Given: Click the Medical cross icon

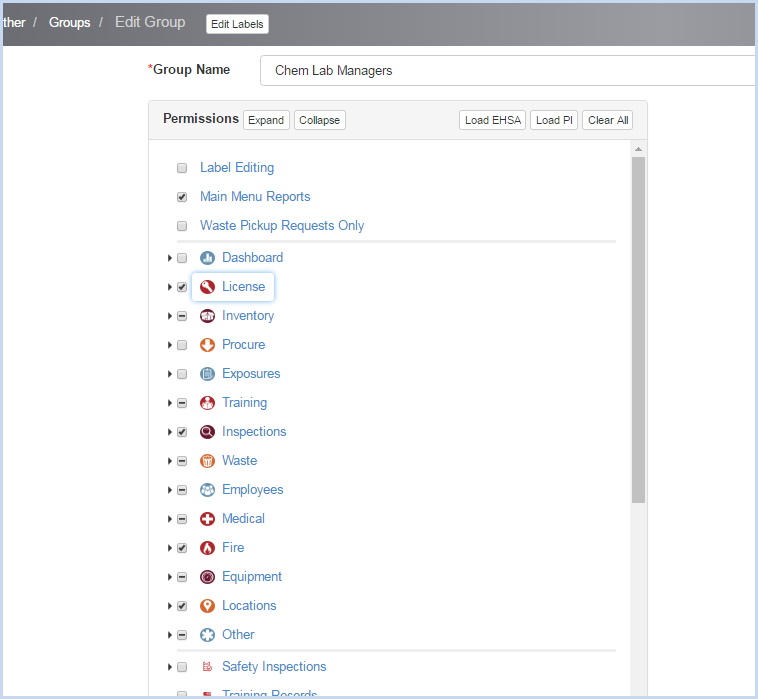Looking at the screenshot, I should click(x=207, y=519).
